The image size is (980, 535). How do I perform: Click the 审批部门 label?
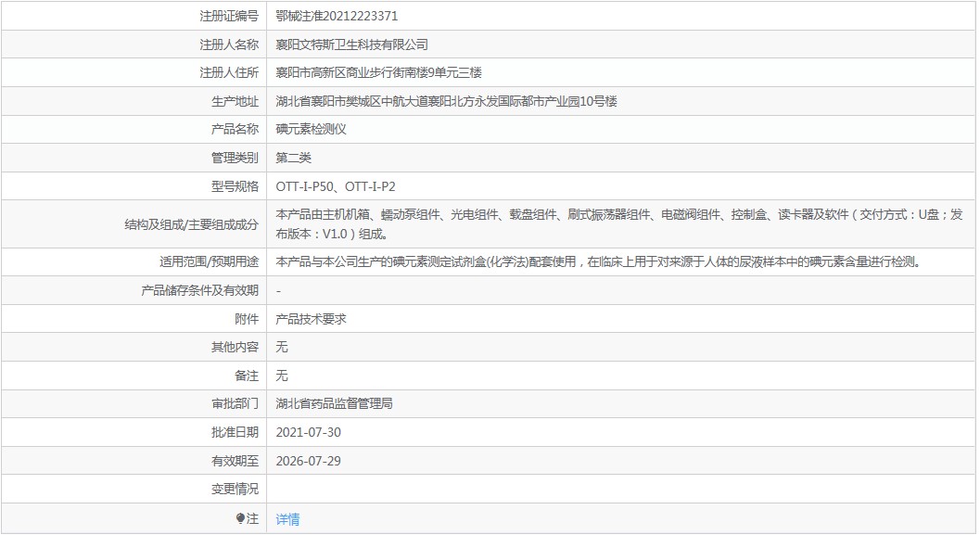[235, 403]
